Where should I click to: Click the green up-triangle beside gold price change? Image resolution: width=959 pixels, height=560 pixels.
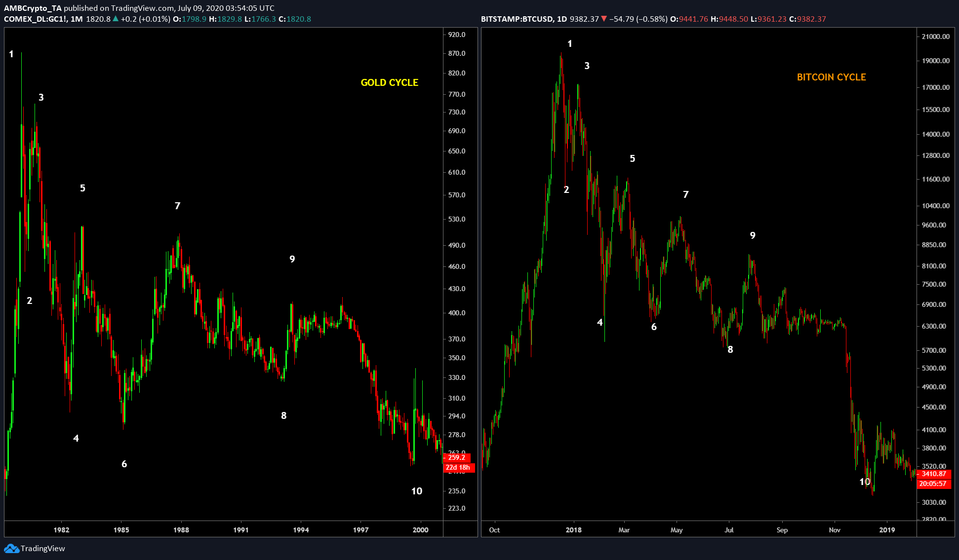click(x=116, y=19)
